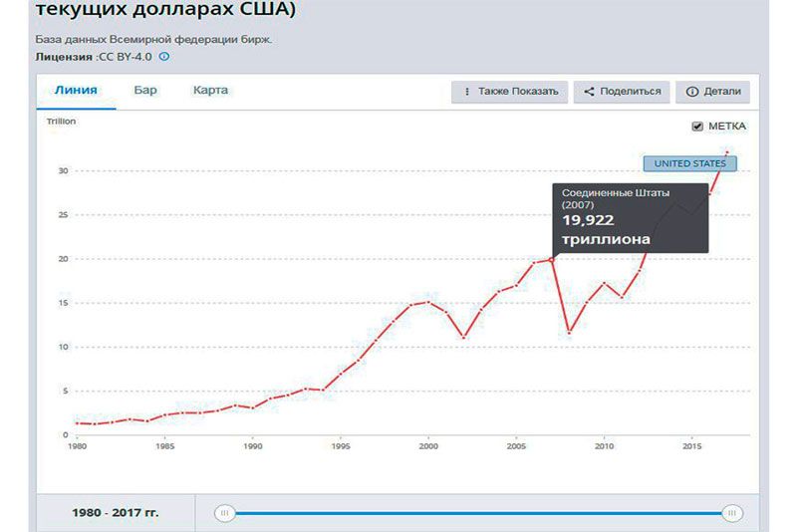Click the UNITED STATES series label
797x532 pixels.
point(689,163)
